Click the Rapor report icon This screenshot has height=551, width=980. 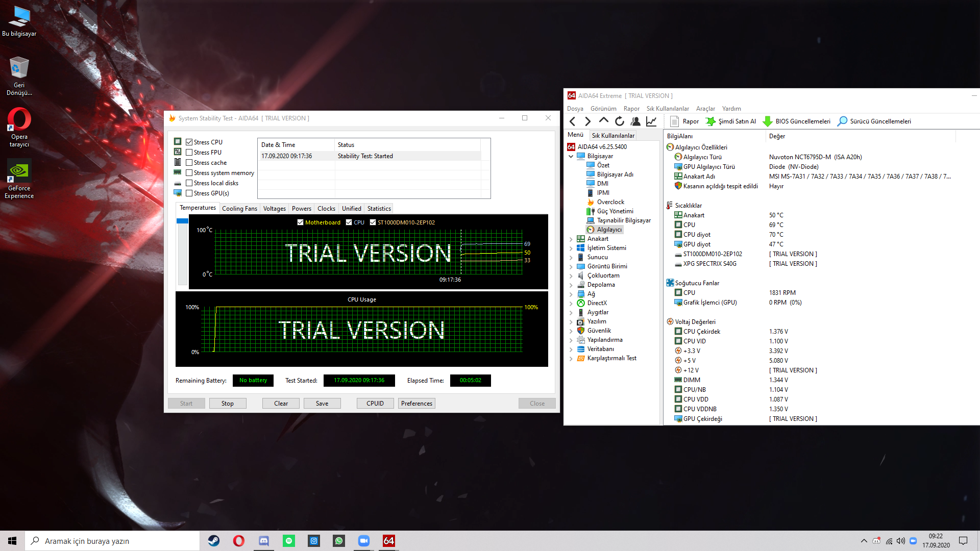[x=674, y=121]
